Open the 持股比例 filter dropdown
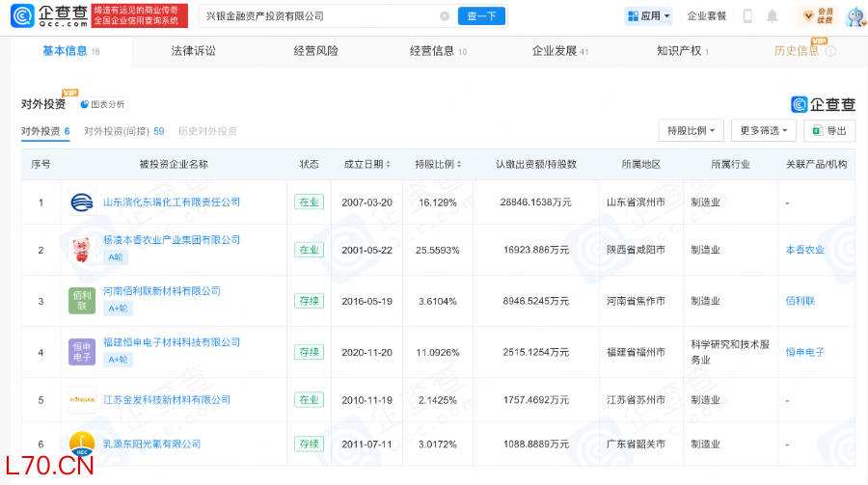The height and width of the screenshot is (485, 868). click(x=692, y=130)
